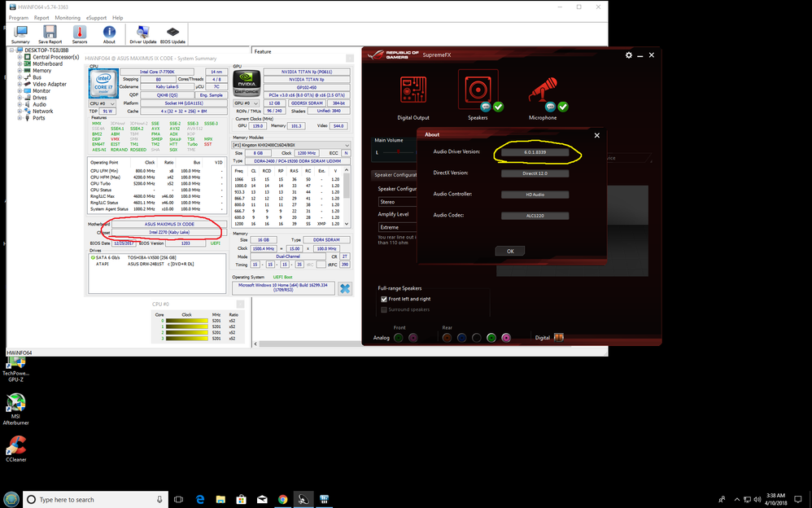Image resolution: width=812 pixels, height=508 pixels.
Task: Click the Save Report toolbar icon
Action: click(50, 35)
